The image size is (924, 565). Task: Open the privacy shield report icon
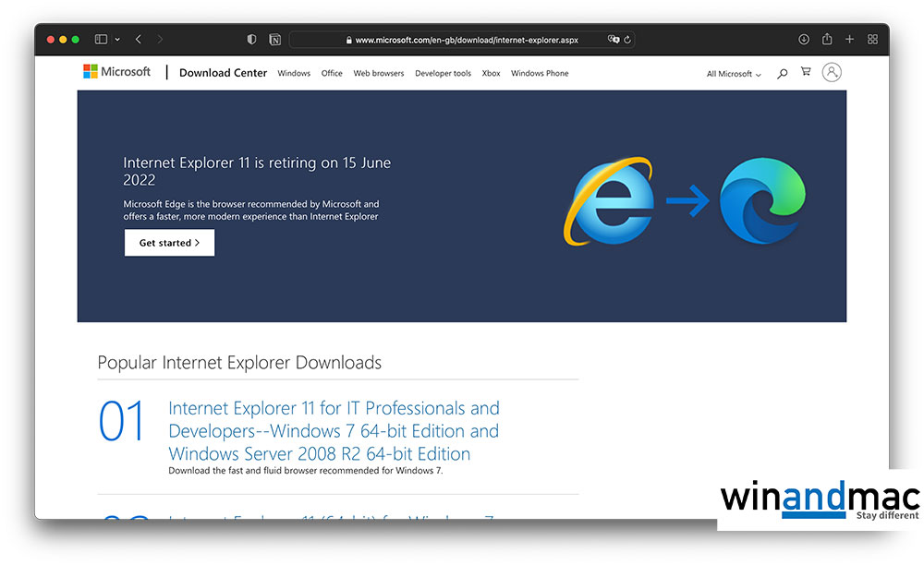click(252, 40)
